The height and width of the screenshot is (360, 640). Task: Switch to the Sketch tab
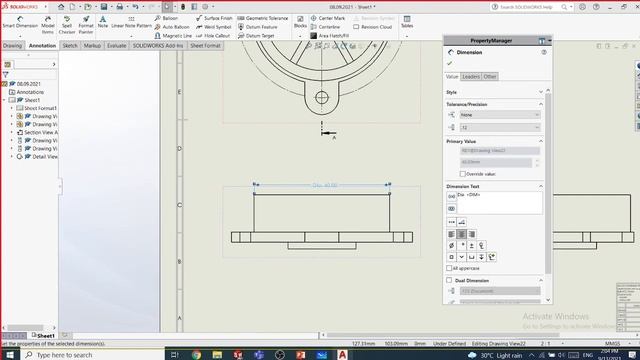pos(70,46)
